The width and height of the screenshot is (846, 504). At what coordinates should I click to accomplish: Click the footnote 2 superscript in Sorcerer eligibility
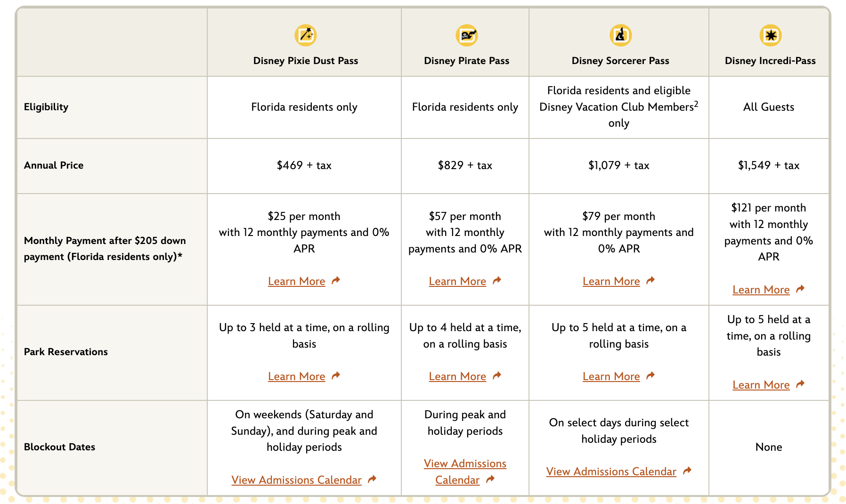696,104
